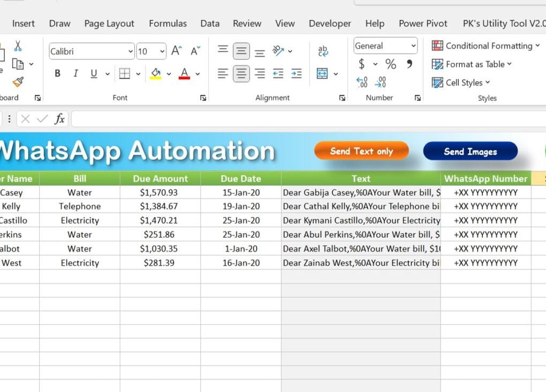The width and height of the screenshot is (546, 392).
Task: Click Merge and Center icon
Action: tap(322, 73)
